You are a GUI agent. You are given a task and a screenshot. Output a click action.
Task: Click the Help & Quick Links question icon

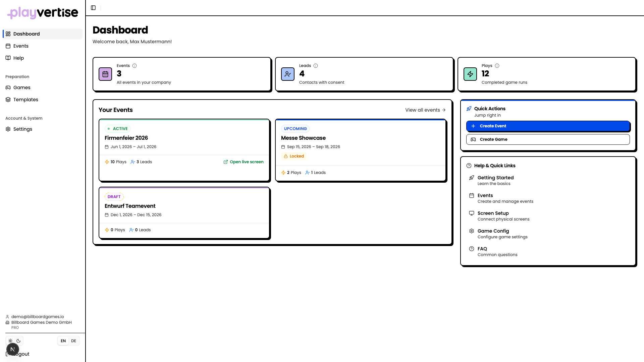469,166
